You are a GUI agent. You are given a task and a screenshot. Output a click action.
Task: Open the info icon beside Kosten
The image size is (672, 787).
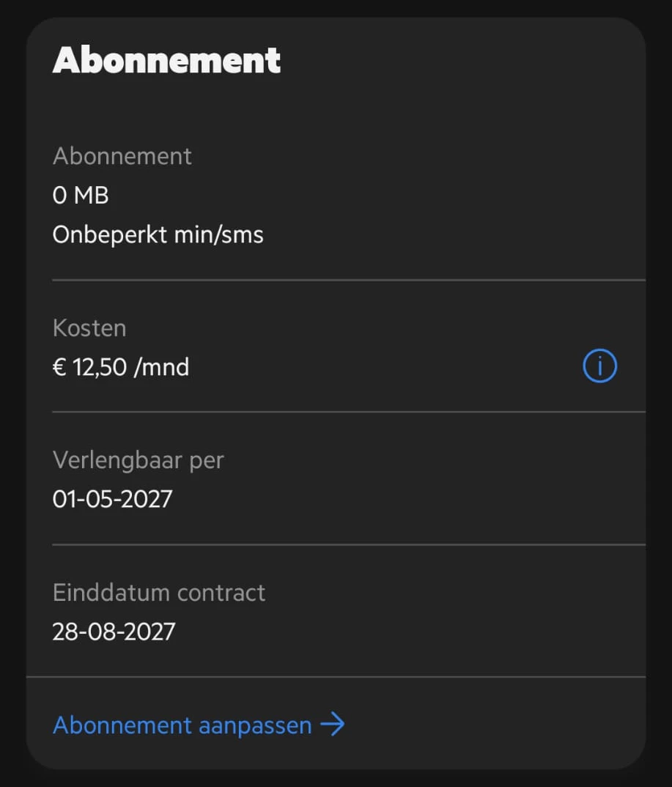(599, 366)
